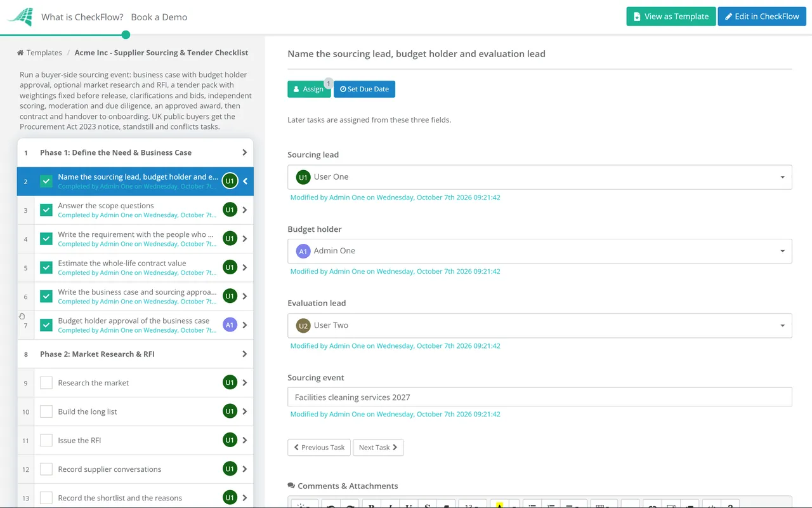The image size is (812, 508).
Task: Click the Sourcing event text field
Action: (x=540, y=397)
